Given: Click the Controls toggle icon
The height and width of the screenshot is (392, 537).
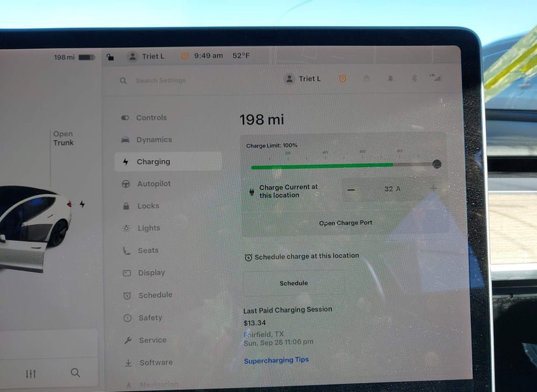Looking at the screenshot, I should [x=125, y=118].
